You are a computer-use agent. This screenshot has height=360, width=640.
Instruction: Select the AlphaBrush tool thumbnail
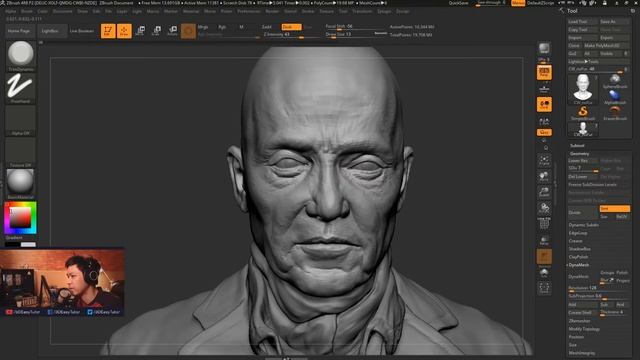click(615, 97)
